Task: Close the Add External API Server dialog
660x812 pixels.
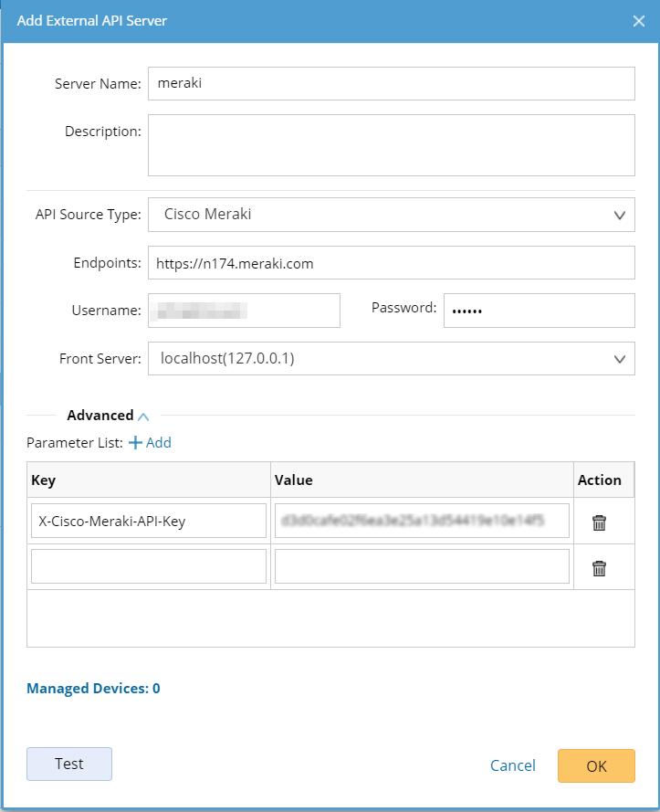Action: (x=639, y=21)
